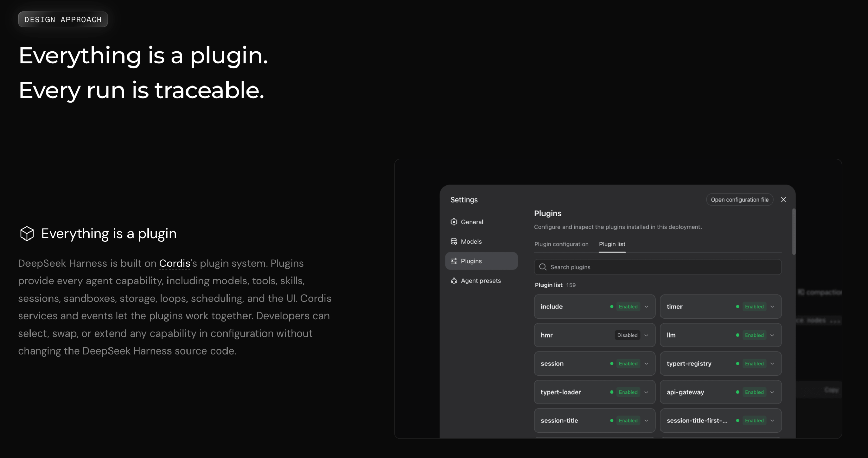Click the Open configuration file button

tap(739, 199)
